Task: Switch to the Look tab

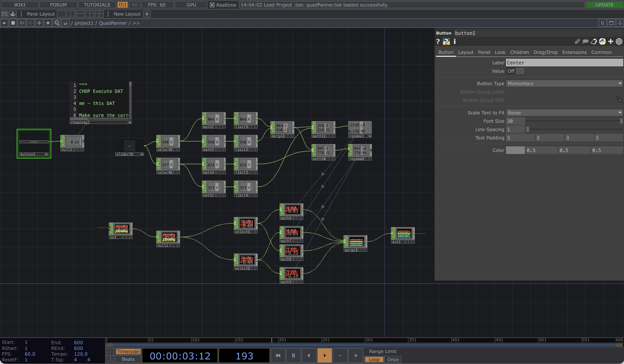Action: tap(500, 52)
